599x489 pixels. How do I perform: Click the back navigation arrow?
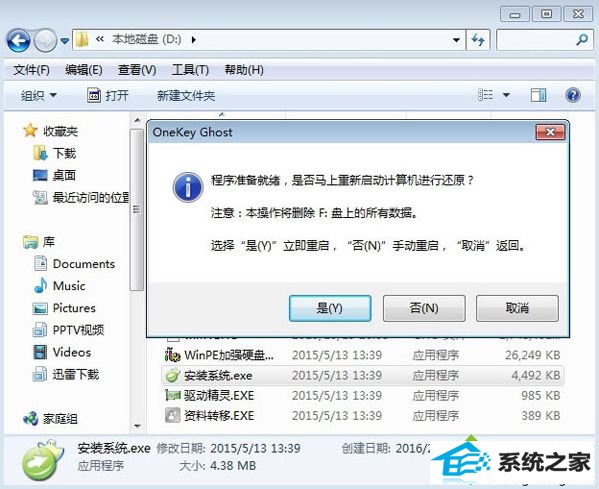(x=18, y=40)
